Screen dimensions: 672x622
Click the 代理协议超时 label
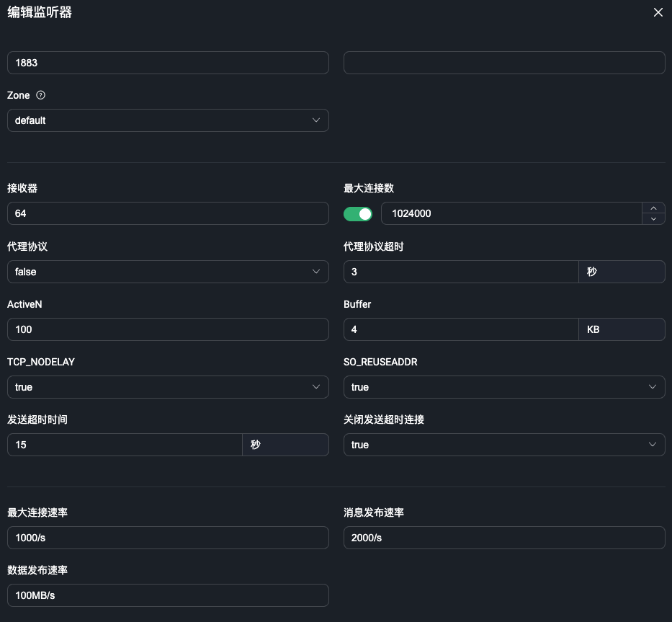pos(374,246)
